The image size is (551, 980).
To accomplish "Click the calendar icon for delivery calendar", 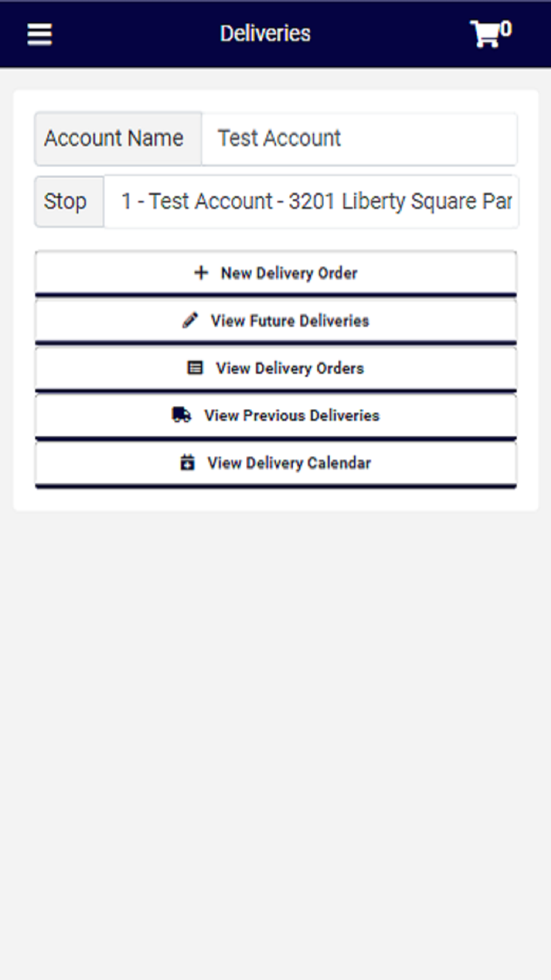I will pyautogui.click(x=187, y=462).
